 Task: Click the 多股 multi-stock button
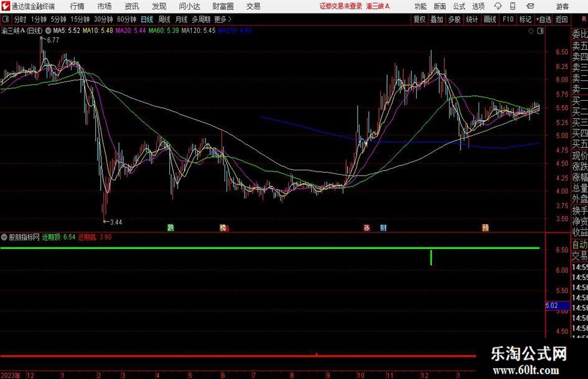[454, 19]
